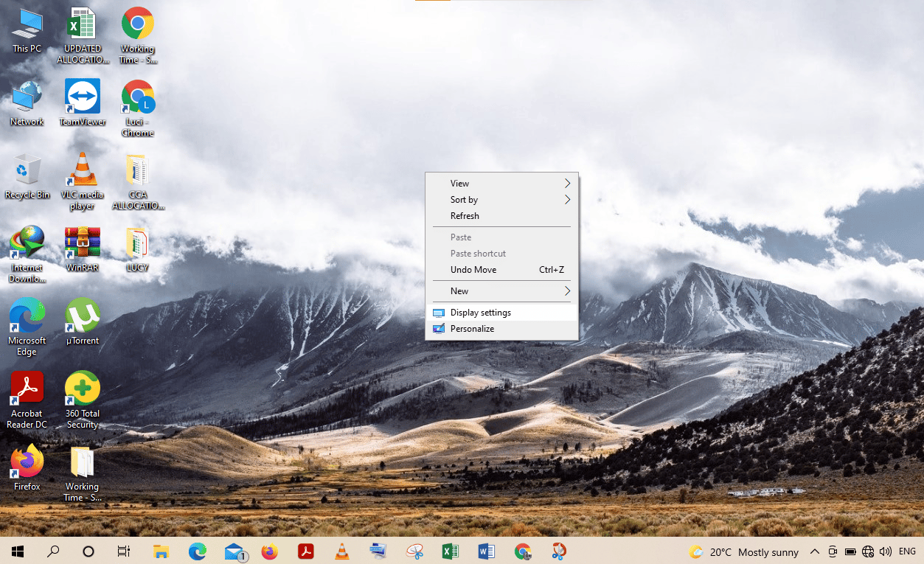Open Cortana circle icon in taskbar
The width and height of the screenshot is (924, 564).
coord(88,551)
